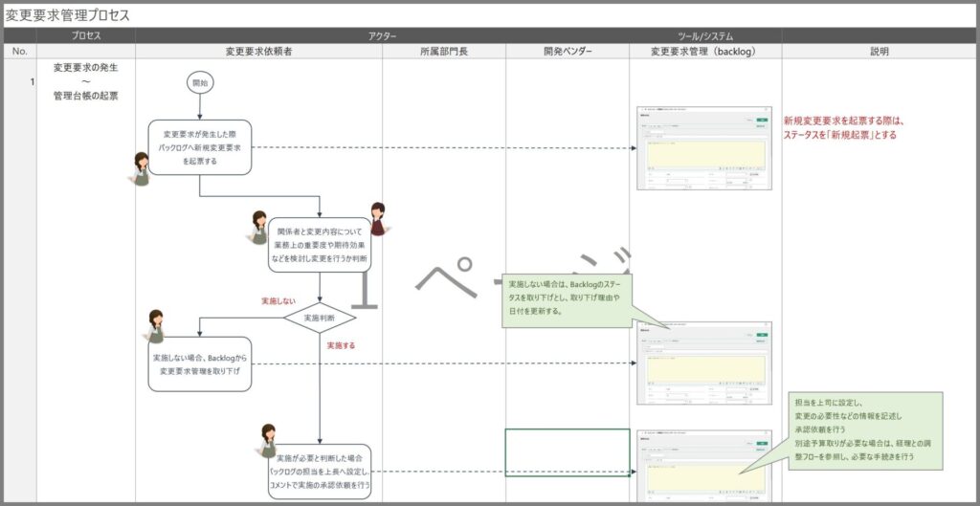Click the green-outlined selected cell in 開発ベンダー column
The height and width of the screenshot is (506, 980).
coord(567,452)
